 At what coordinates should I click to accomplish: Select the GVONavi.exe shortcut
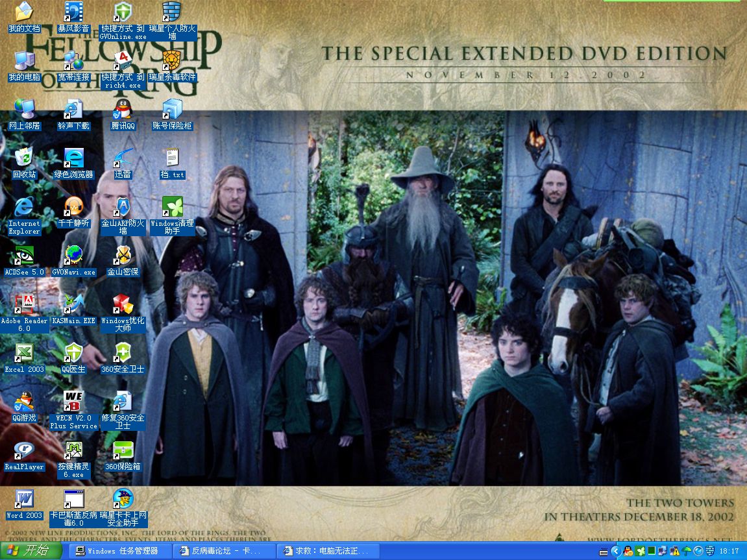point(73,261)
